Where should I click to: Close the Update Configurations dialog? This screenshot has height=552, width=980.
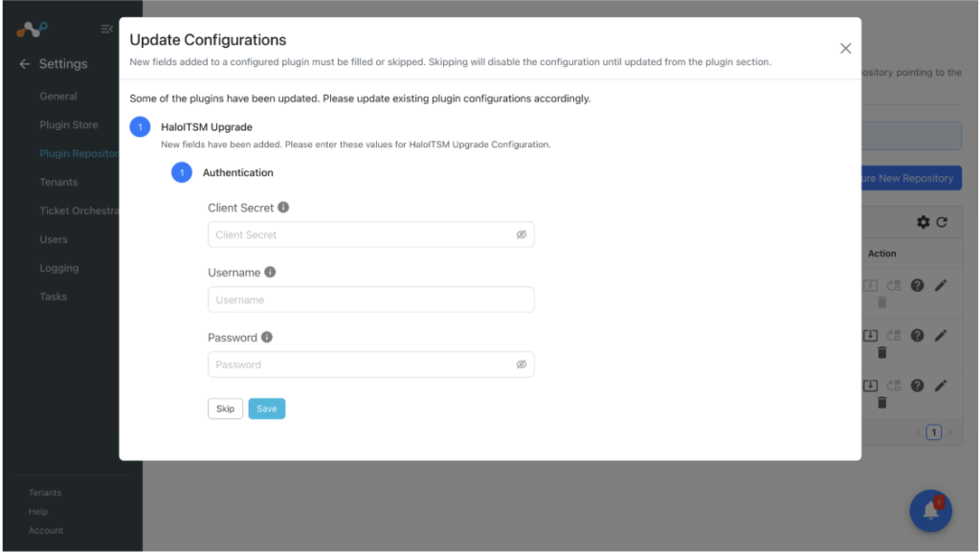coord(846,48)
